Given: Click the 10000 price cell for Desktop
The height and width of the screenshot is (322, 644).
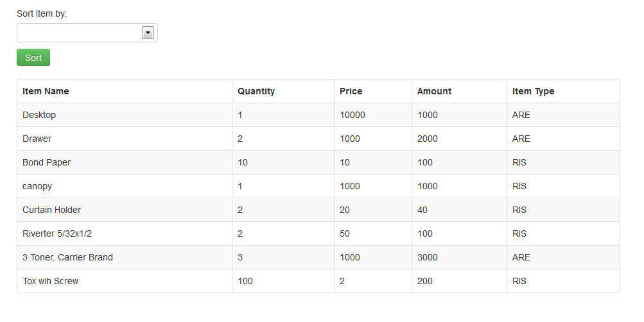Looking at the screenshot, I should (x=373, y=115).
